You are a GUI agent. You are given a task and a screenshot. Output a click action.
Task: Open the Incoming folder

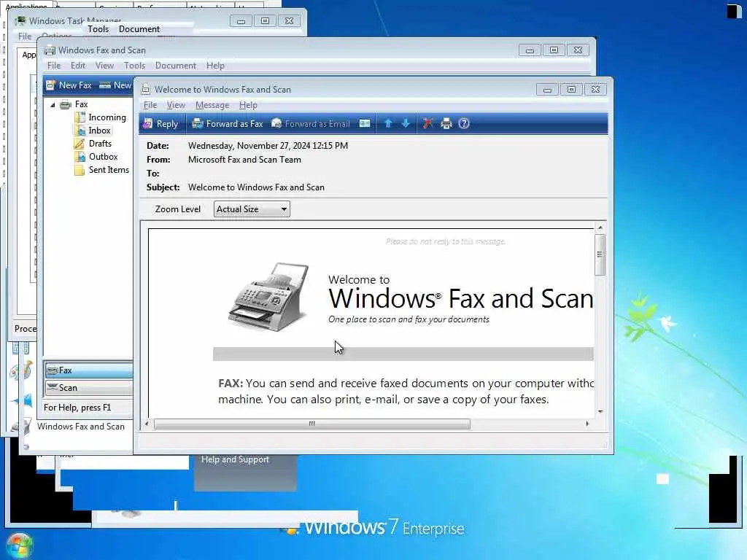[107, 117]
